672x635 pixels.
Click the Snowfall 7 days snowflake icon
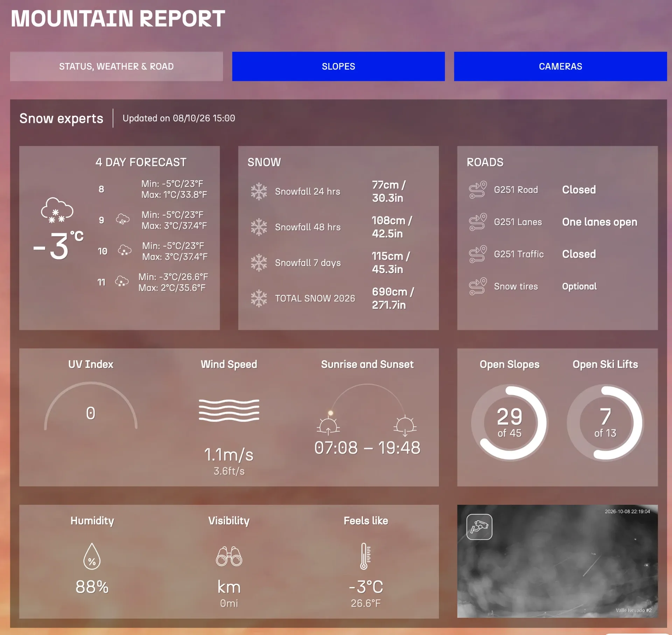(x=259, y=263)
